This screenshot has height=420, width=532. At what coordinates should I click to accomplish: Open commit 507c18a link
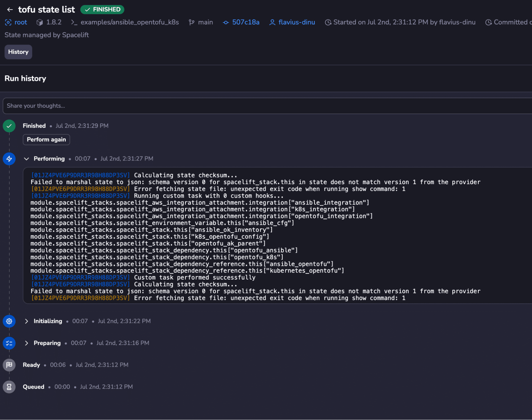246,22
